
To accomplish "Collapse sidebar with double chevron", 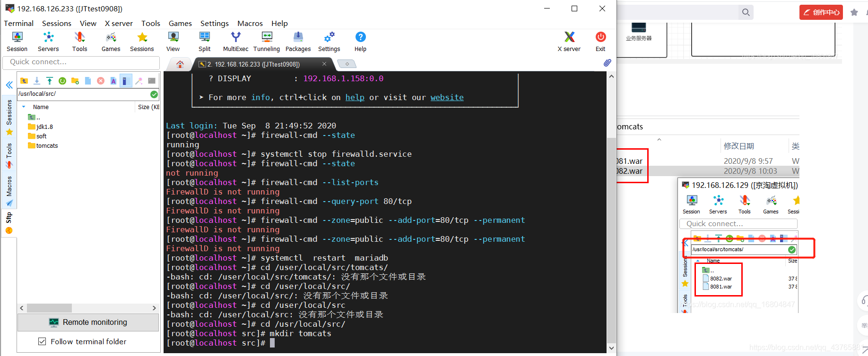I will tap(9, 85).
